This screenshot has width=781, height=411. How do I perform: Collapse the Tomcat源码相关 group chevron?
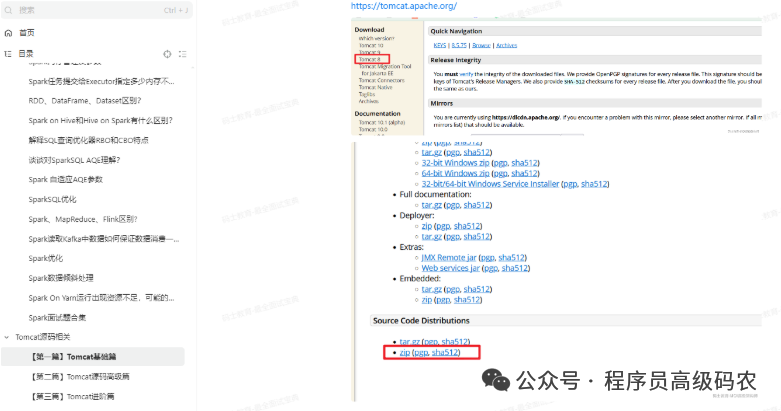(6, 337)
